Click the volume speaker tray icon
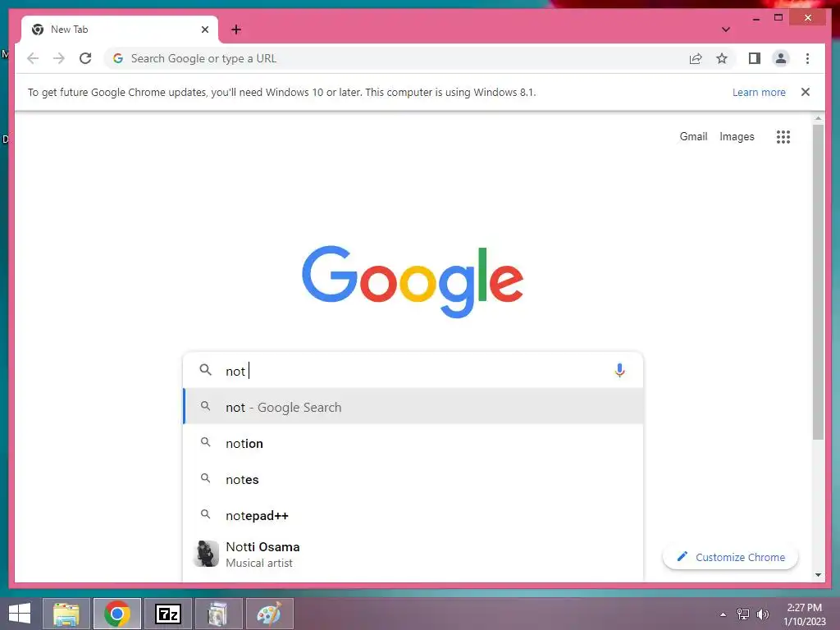 click(762, 614)
